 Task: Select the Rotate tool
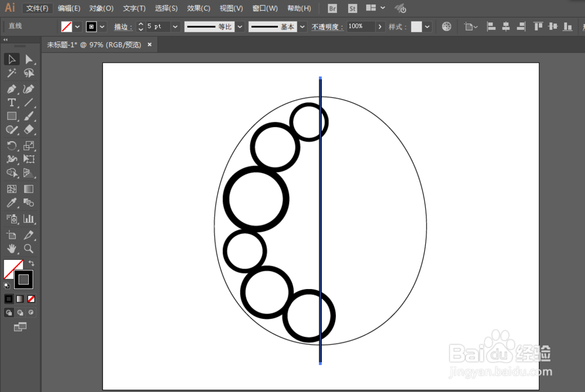pos(12,144)
